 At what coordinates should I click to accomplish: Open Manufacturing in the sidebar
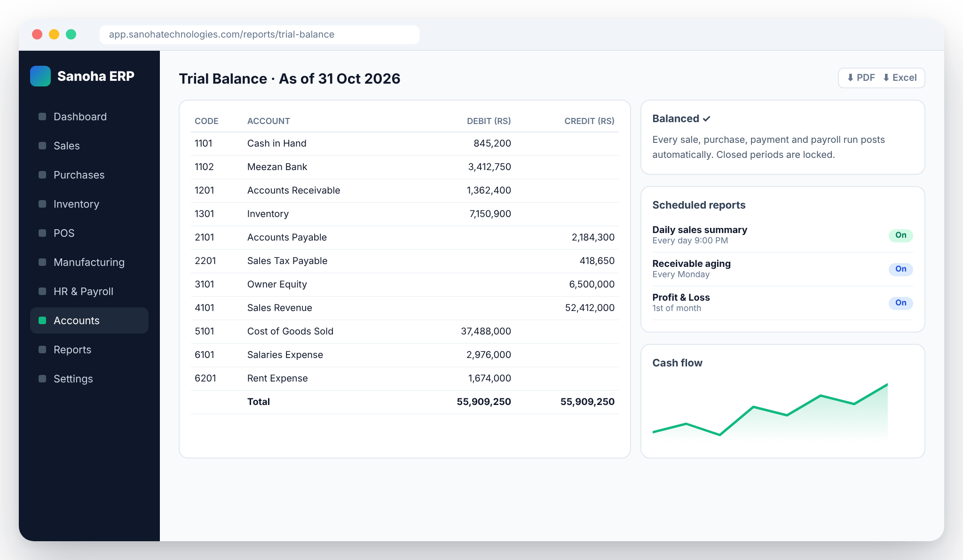pyautogui.click(x=89, y=262)
